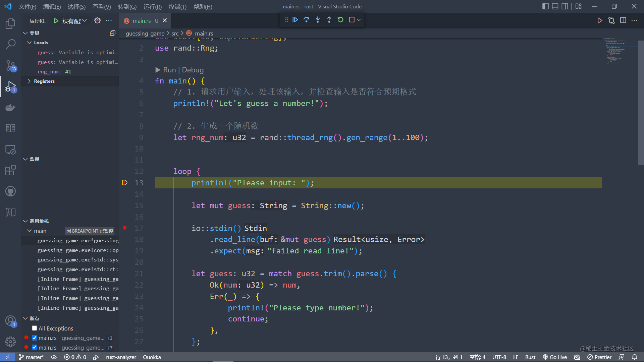Screen dimensions: 644x362
Task: Open the 运行(R) menu
Action: click(x=152, y=7)
